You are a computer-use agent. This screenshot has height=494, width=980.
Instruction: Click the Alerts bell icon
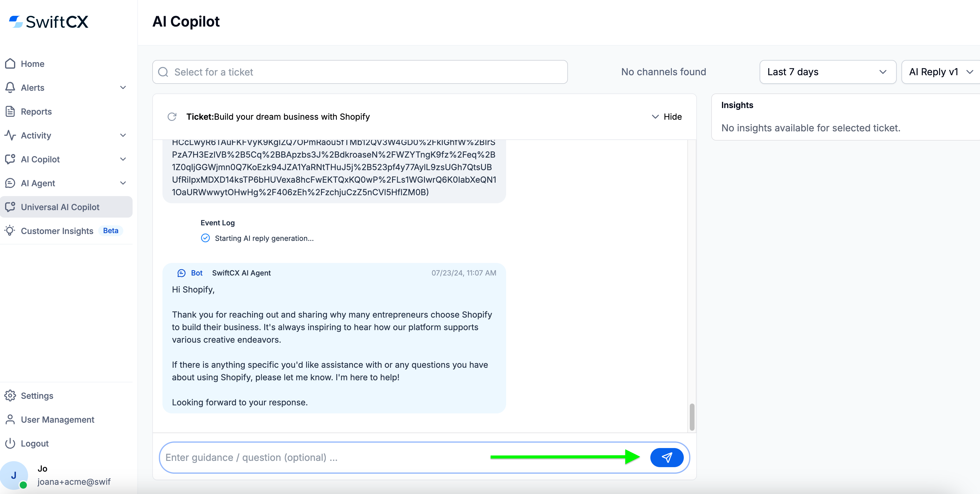point(10,87)
